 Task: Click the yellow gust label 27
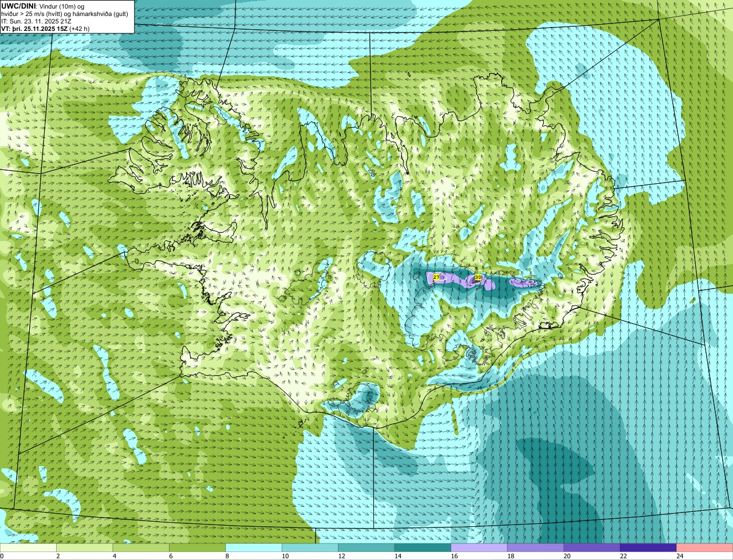(x=436, y=277)
